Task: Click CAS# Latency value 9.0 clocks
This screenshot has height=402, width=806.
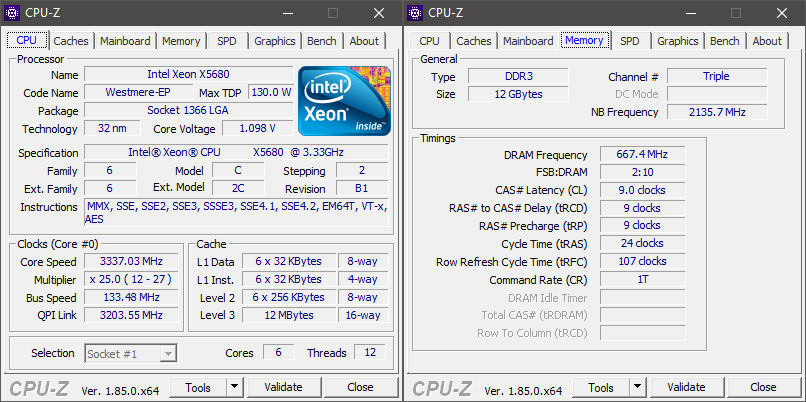Action: click(x=642, y=190)
